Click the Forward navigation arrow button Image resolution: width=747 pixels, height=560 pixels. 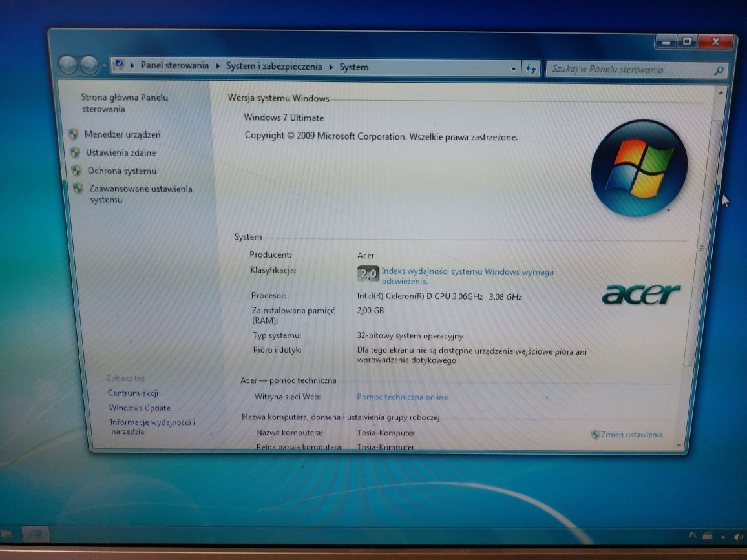tap(89, 65)
